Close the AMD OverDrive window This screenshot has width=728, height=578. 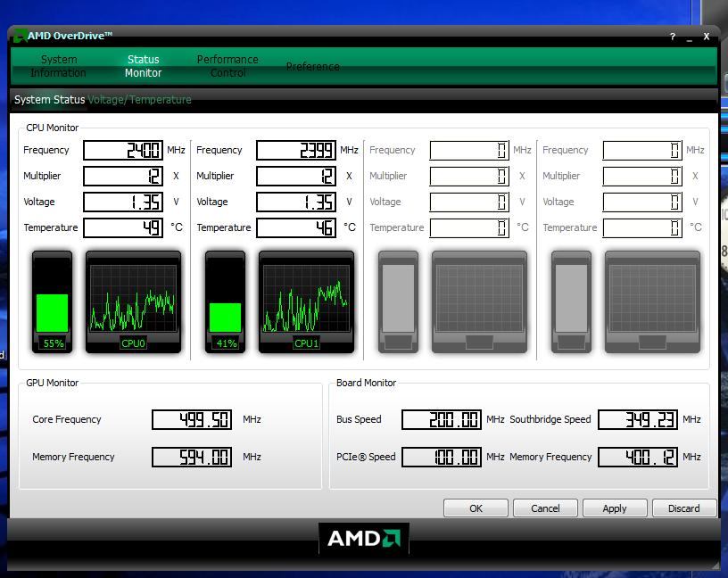tap(707, 37)
